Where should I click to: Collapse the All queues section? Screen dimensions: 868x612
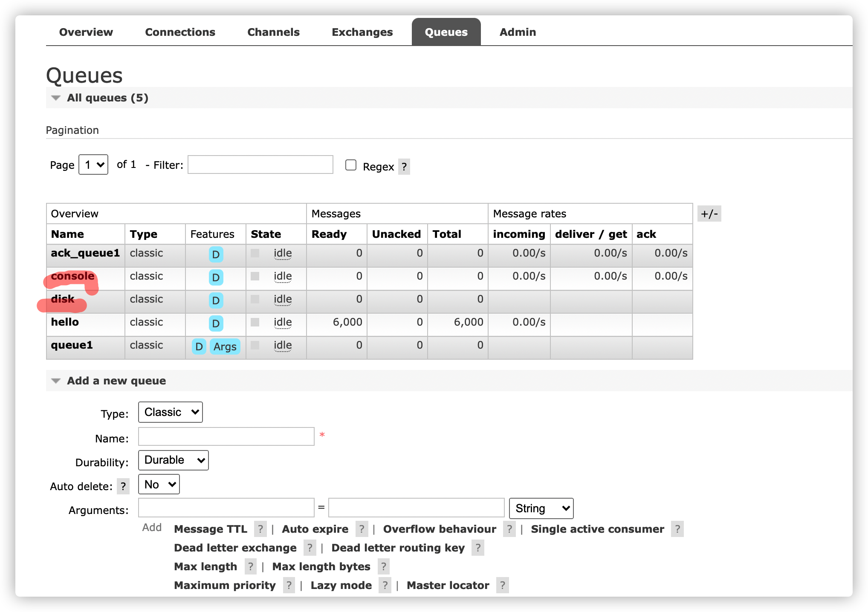[107, 98]
